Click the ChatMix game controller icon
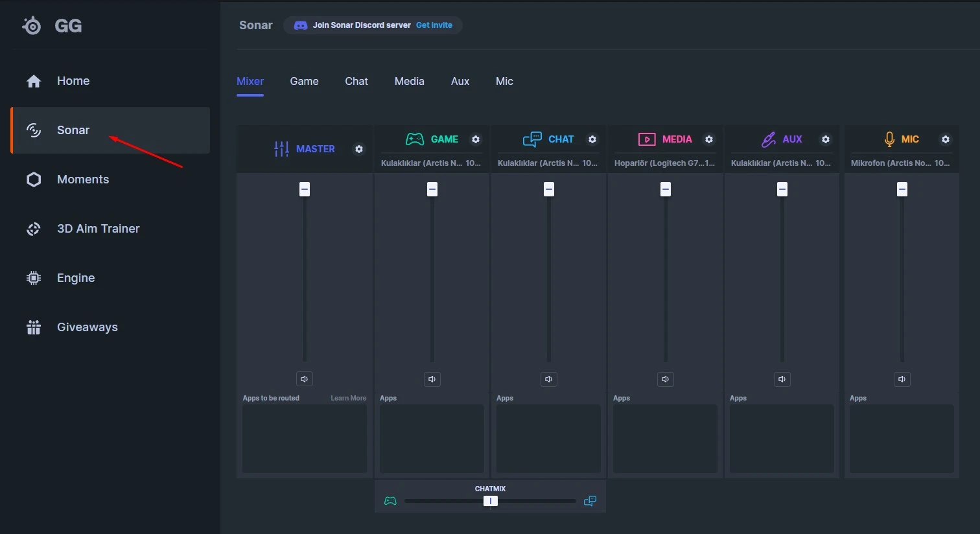This screenshot has width=980, height=534. [390, 501]
